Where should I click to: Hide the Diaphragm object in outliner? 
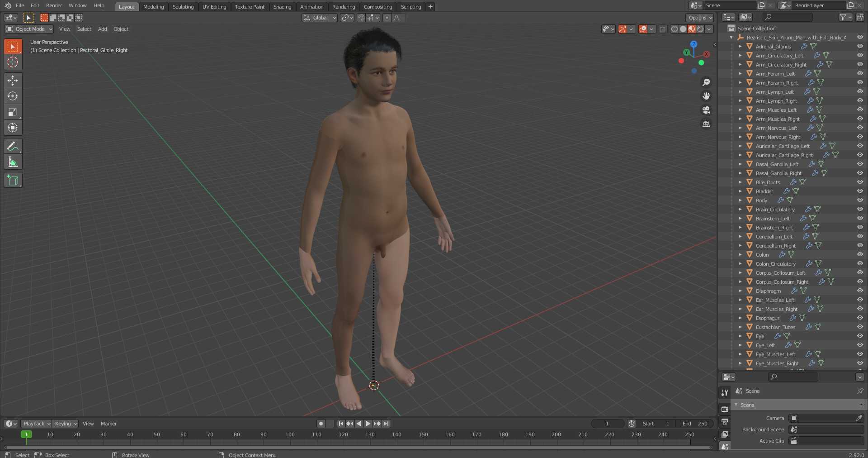860,291
